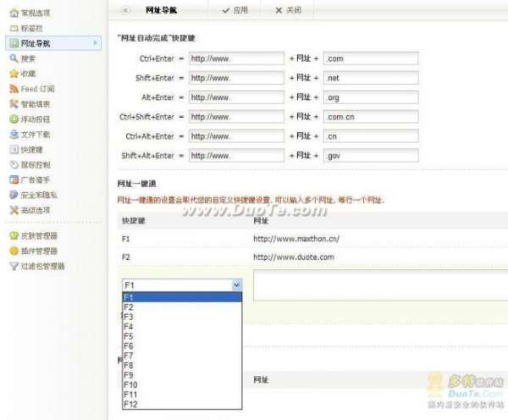
Task: Focus the Ctrl+Enter .com suffix field
Action: point(371,58)
